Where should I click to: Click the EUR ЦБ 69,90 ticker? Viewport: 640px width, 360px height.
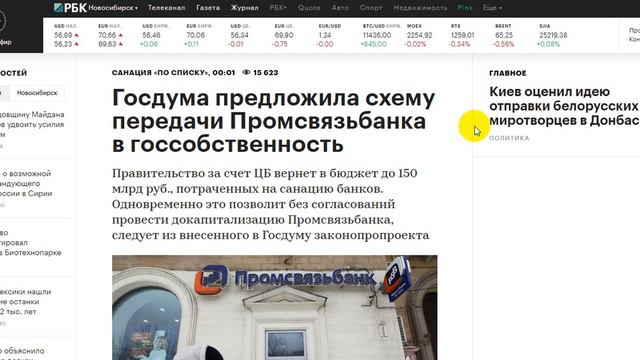(x=284, y=35)
